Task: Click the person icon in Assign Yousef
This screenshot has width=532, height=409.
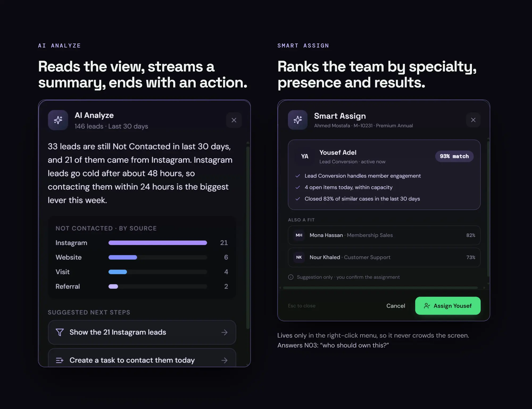Action: [427, 306]
